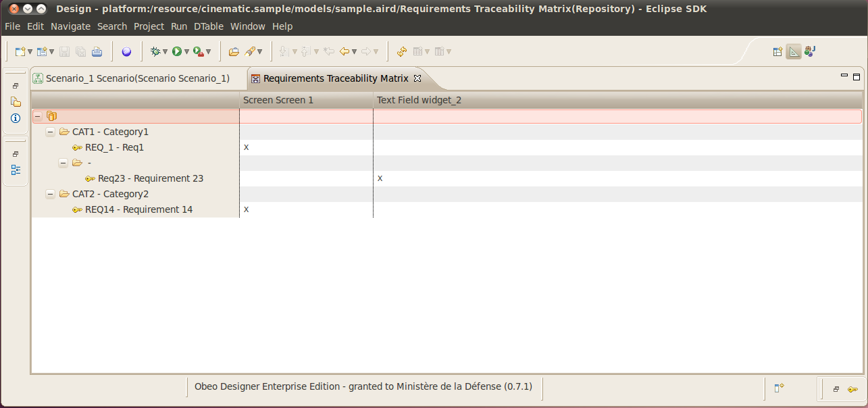
Task: Open the New wizard dropdown arrow
Action: (x=30, y=52)
